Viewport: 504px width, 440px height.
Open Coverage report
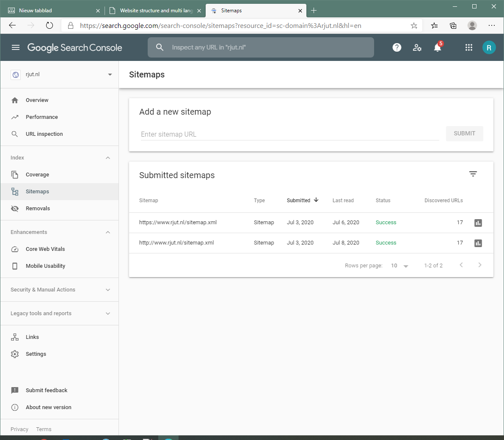[x=60, y=175]
